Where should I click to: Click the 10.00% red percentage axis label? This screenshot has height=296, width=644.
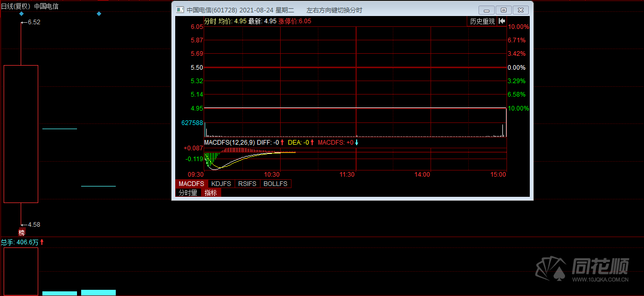pos(518,27)
